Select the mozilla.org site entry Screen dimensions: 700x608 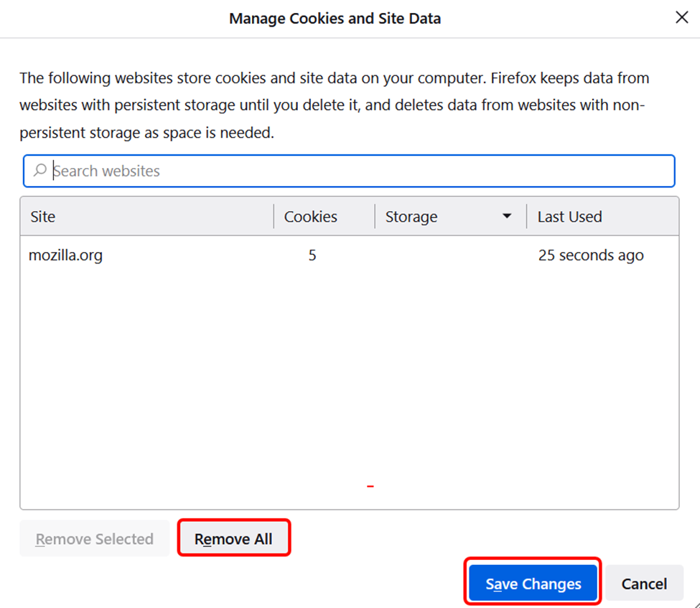65,255
